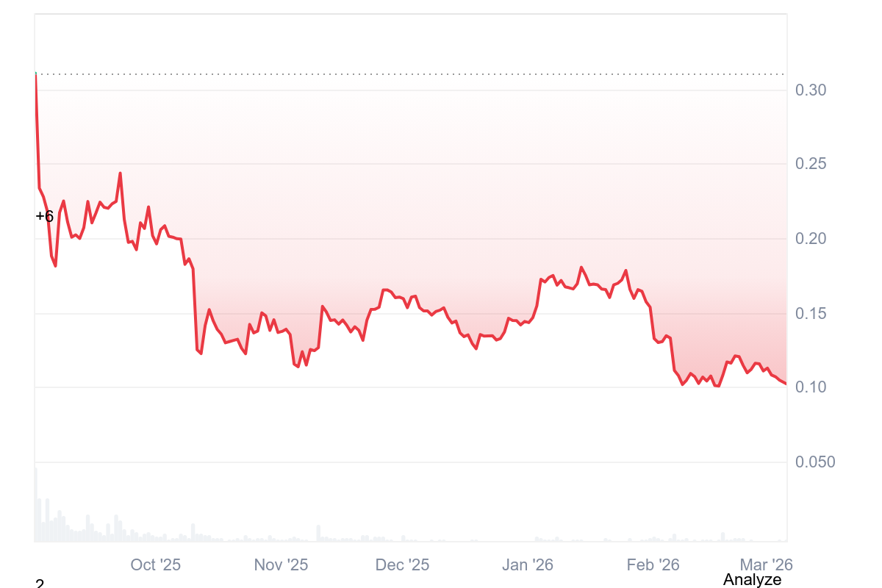Select the Nov '25 date label
Viewport: 882px width, 588px height.
pos(281,564)
